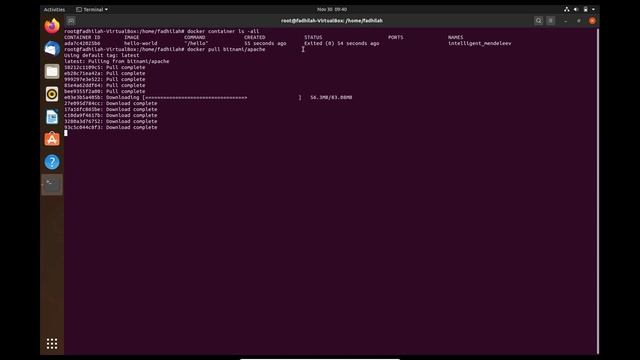Click the NAMES column header
The image size is (640, 360).
[456, 37]
